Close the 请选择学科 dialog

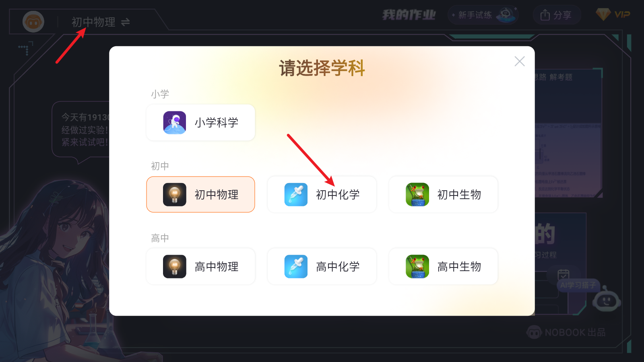coord(520,61)
